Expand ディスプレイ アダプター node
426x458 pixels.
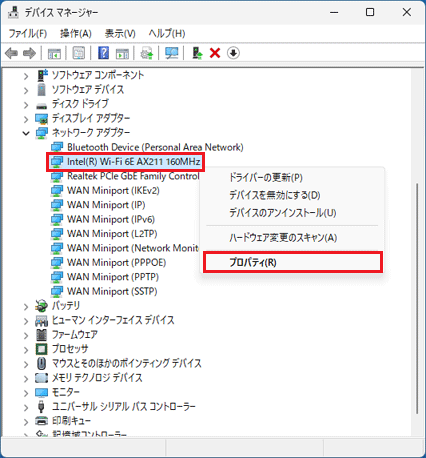(x=26, y=119)
